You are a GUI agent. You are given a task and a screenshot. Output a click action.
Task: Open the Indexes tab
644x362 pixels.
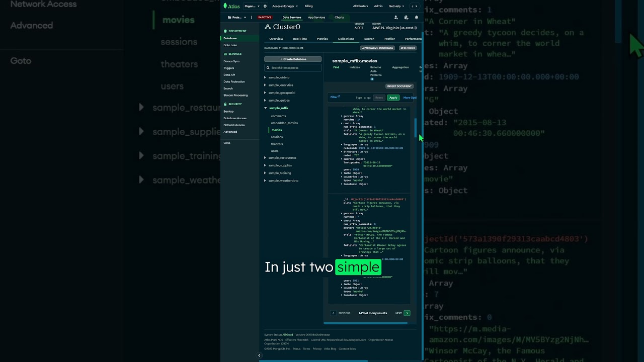(x=355, y=67)
